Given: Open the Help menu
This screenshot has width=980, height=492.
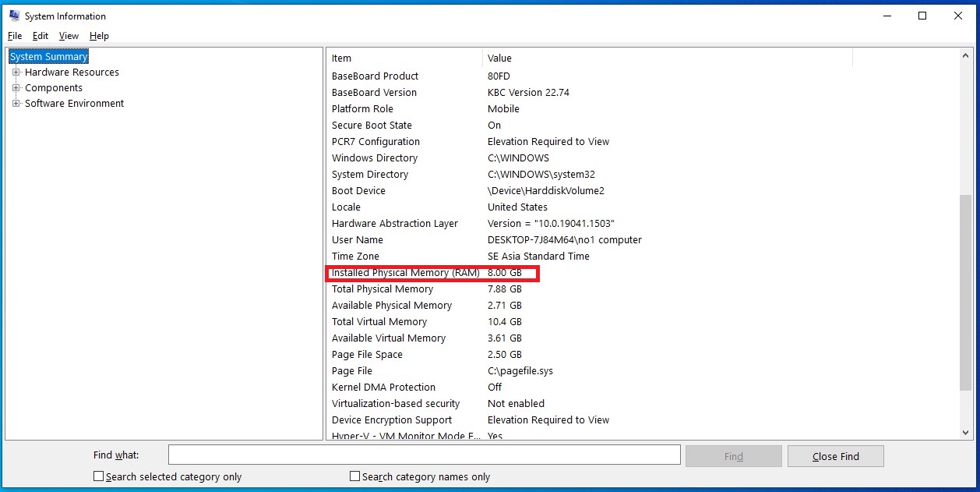Looking at the screenshot, I should tap(99, 36).
